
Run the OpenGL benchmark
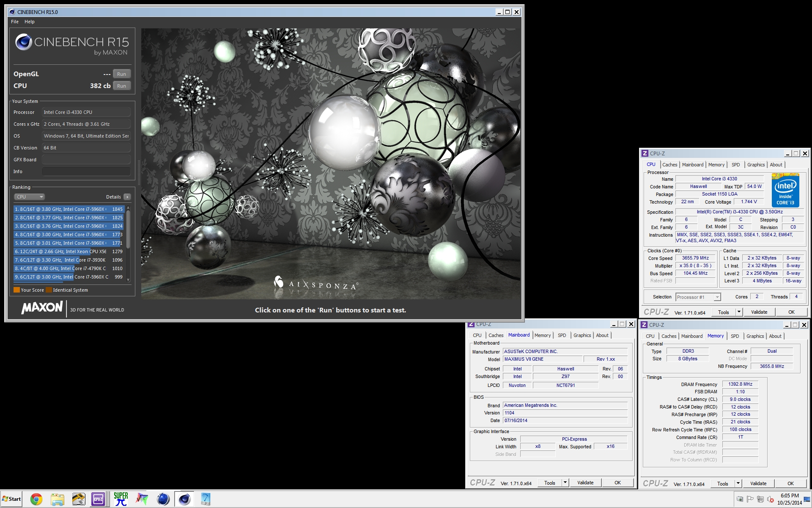coord(121,74)
